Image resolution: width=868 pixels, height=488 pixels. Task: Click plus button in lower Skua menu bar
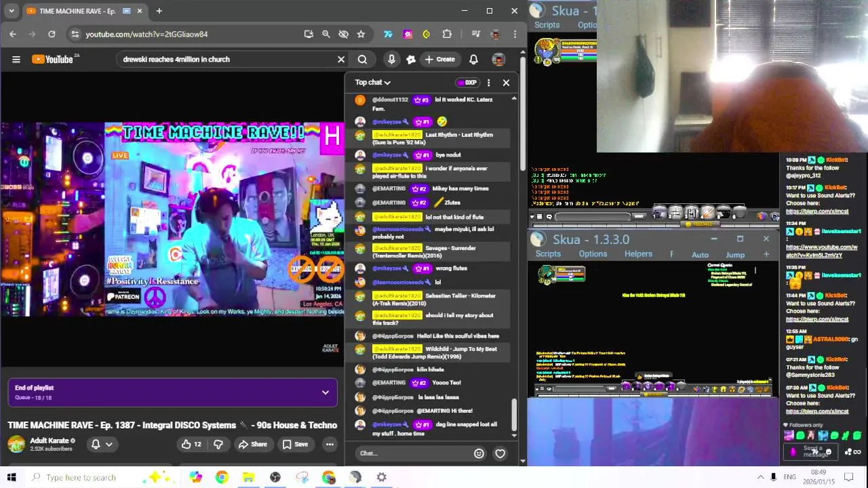coord(766,254)
